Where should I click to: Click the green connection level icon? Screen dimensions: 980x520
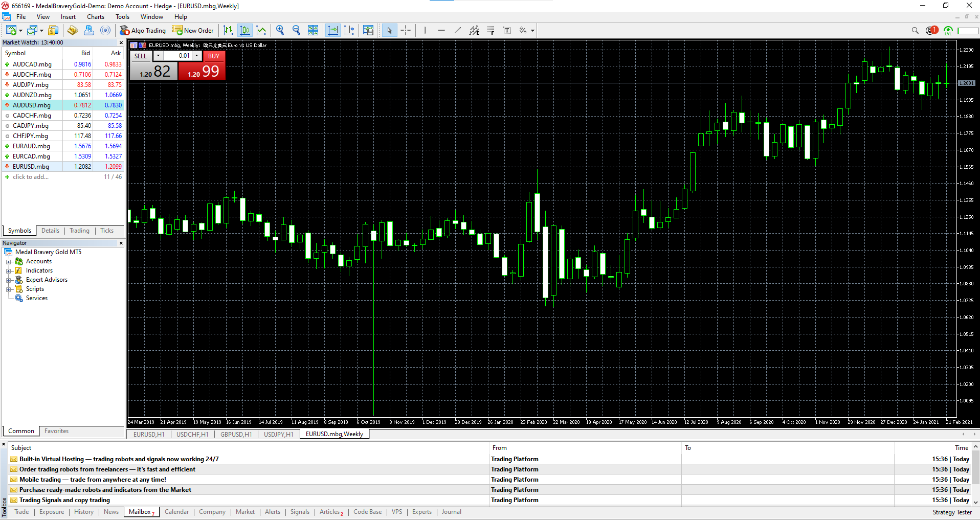tap(948, 31)
